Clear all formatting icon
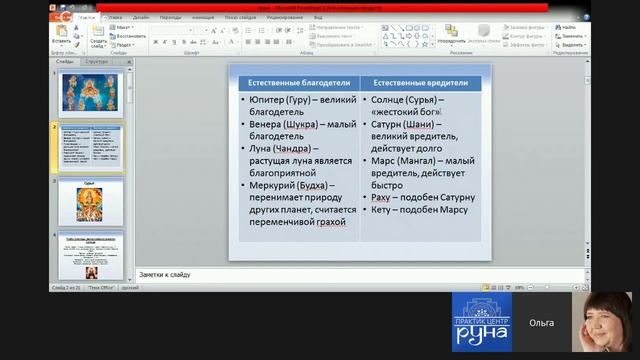Screen dimensions: 640x360 click(x=235, y=31)
